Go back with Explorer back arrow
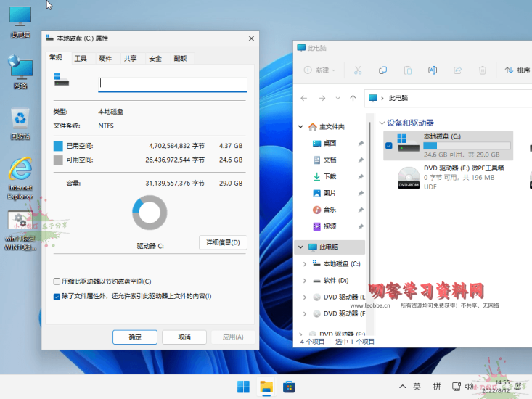Viewport: 532px width, 399px height. (303, 98)
